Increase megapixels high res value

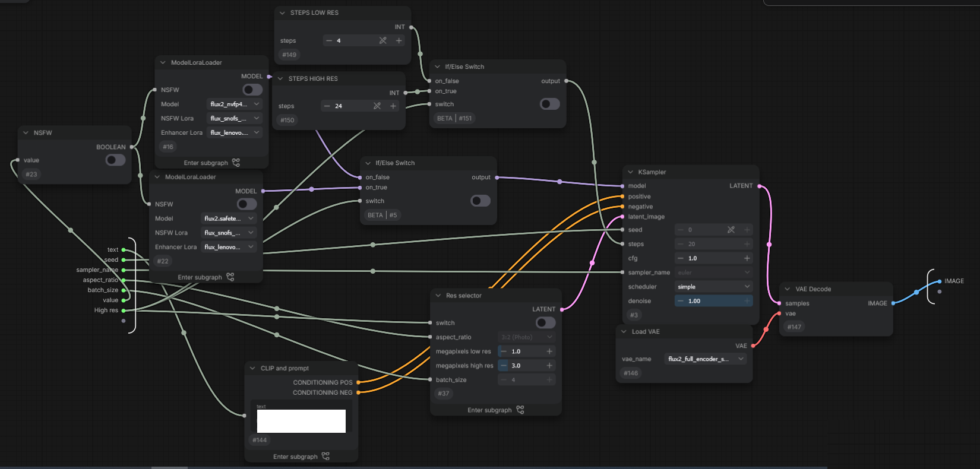tap(549, 366)
